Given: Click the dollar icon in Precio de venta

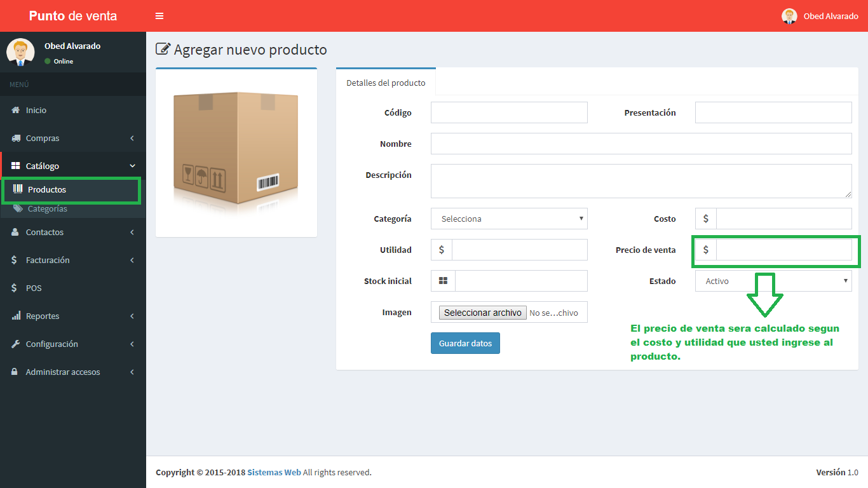Looking at the screenshot, I should (x=706, y=250).
